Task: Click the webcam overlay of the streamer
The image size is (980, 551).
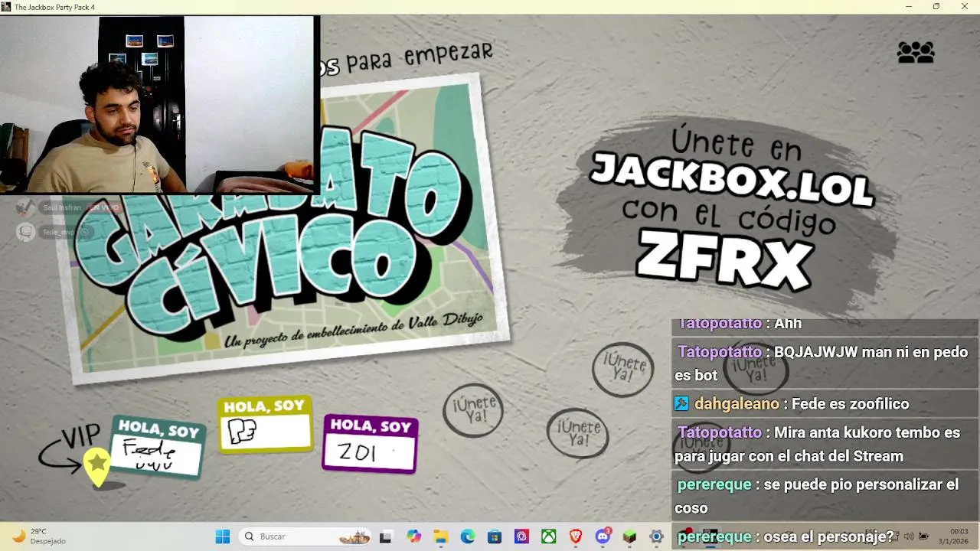Action: [x=159, y=105]
